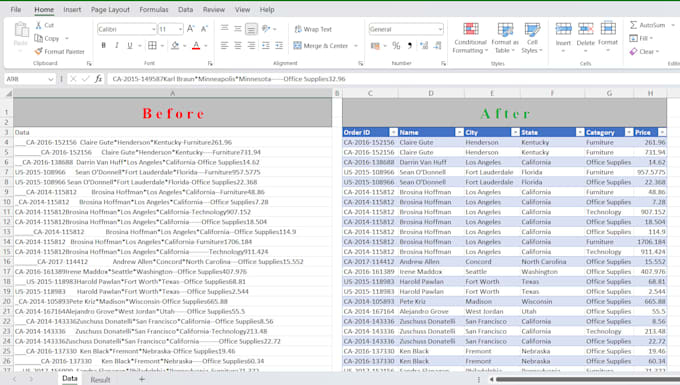Middle align cell content

tap(238, 29)
